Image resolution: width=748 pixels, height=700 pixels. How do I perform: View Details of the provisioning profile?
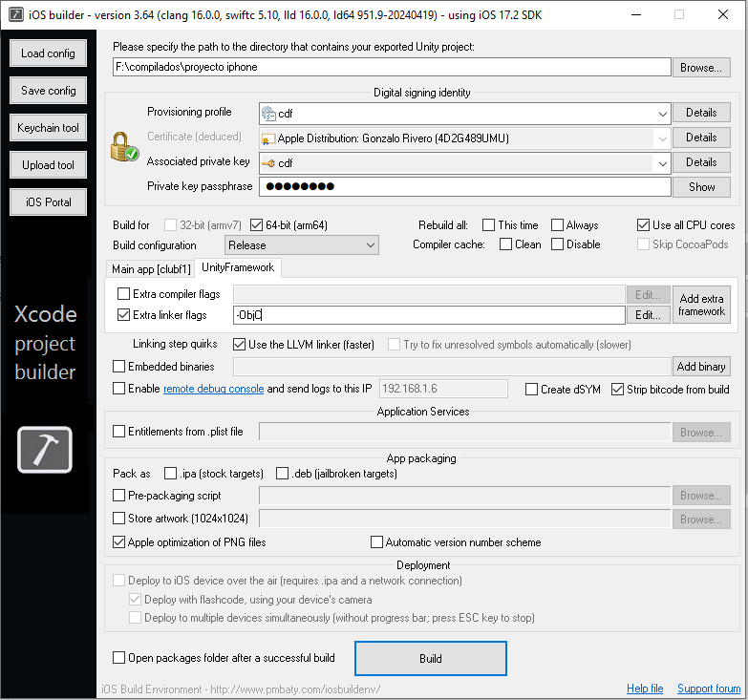pyautogui.click(x=701, y=113)
